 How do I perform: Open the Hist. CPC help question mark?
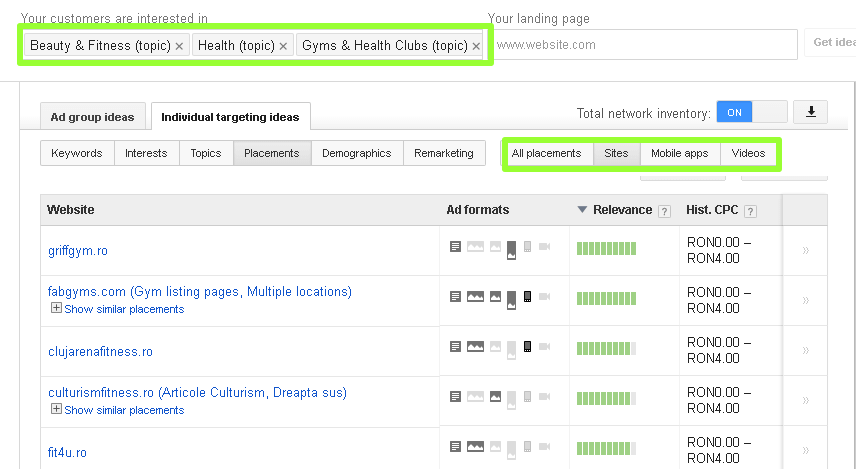point(751,211)
